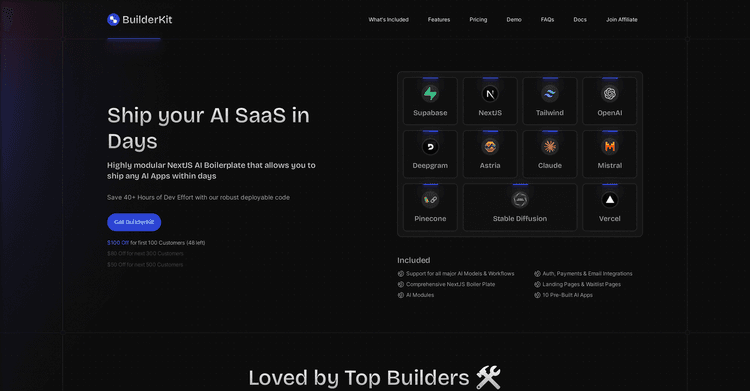Click the Deepgram label text
Screen dimensions: 750x391
(x=430, y=166)
